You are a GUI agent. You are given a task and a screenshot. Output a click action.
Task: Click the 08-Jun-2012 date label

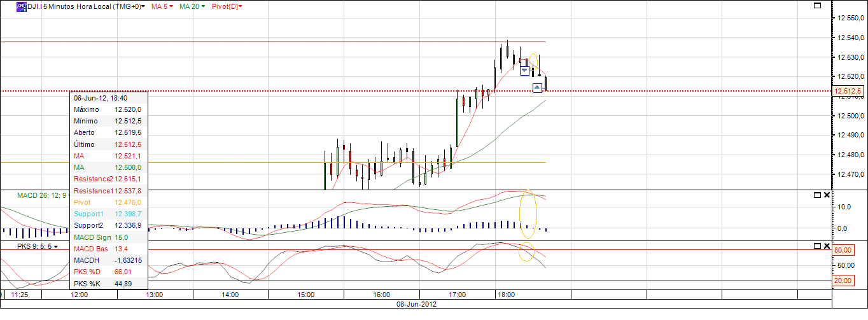point(417,304)
